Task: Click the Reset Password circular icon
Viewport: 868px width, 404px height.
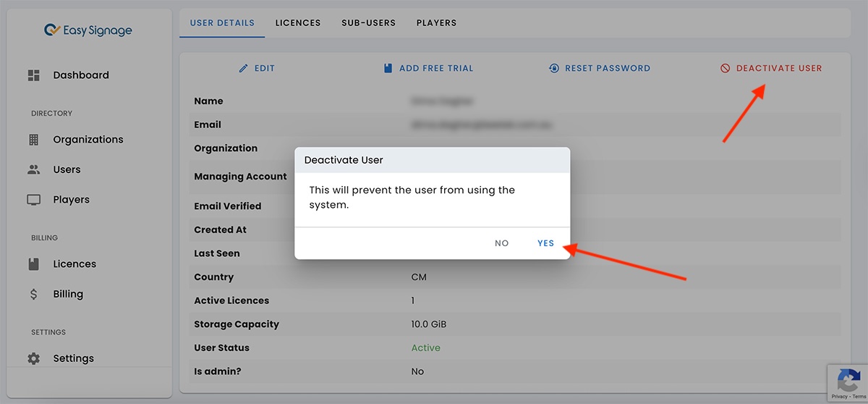Action: click(x=554, y=68)
